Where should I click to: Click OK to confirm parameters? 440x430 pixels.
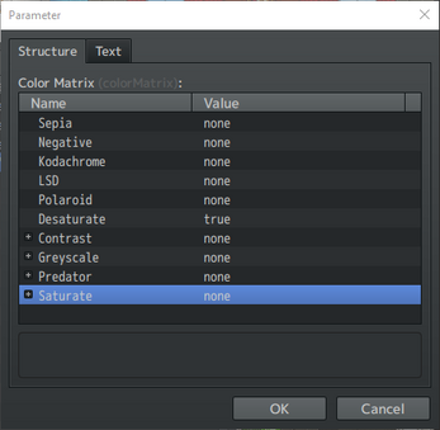279,409
